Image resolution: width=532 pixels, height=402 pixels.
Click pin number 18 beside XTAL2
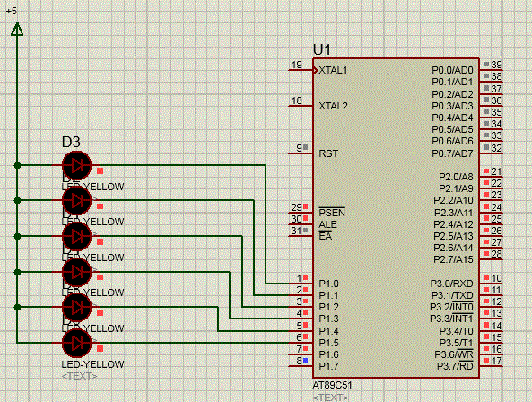tap(297, 100)
